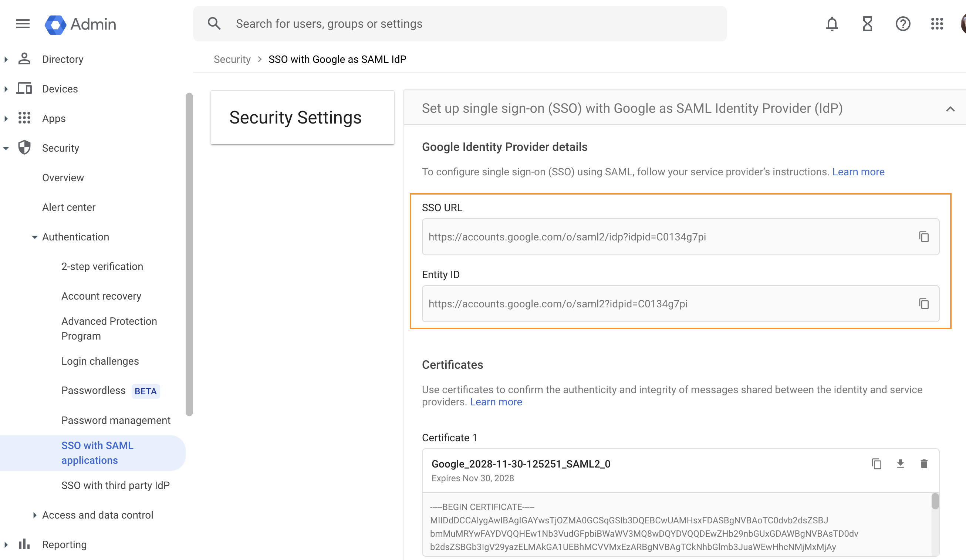
Task: Click Google Identity Provider details heading
Action: pyautogui.click(x=504, y=147)
